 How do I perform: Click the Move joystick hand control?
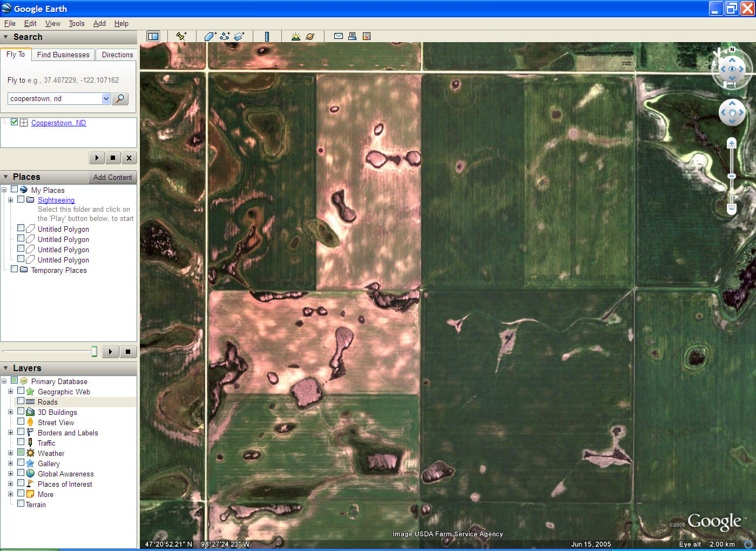(732, 113)
